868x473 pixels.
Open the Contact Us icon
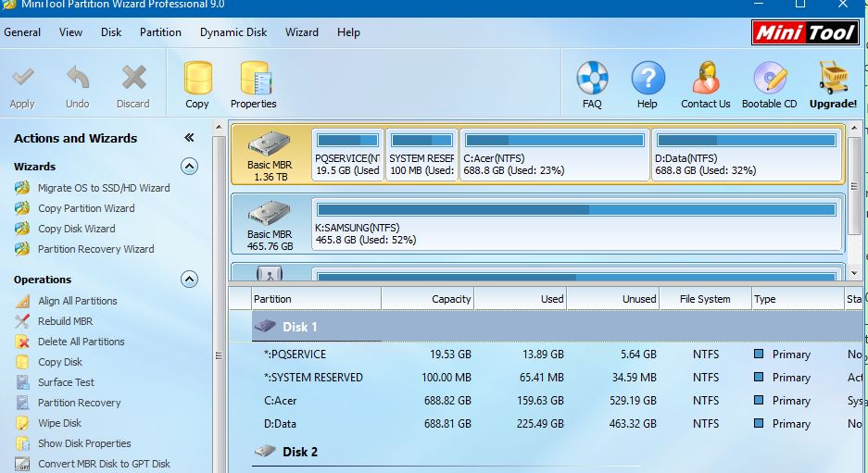point(706,78)
